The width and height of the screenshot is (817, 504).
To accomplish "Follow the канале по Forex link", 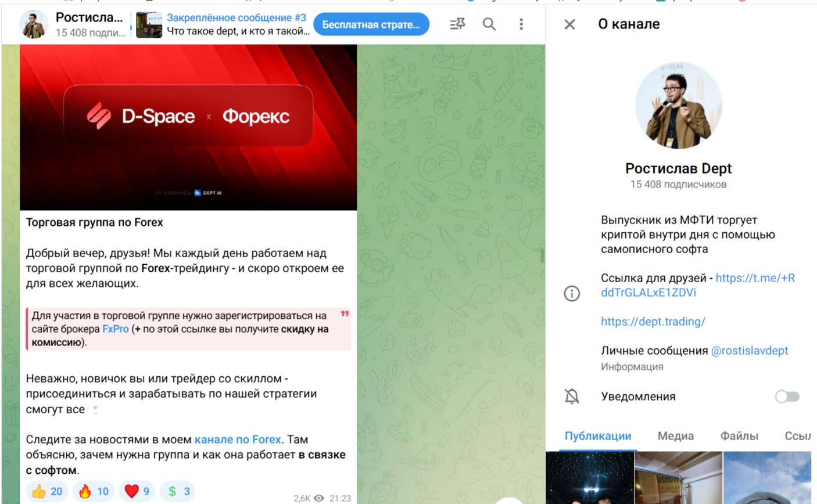I will [238, 440].
